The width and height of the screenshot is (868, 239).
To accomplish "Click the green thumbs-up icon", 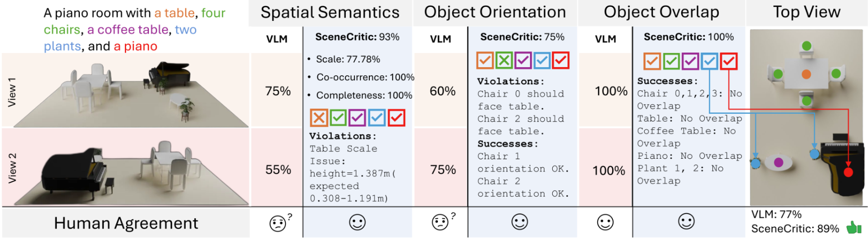I will tap(853, 228).
